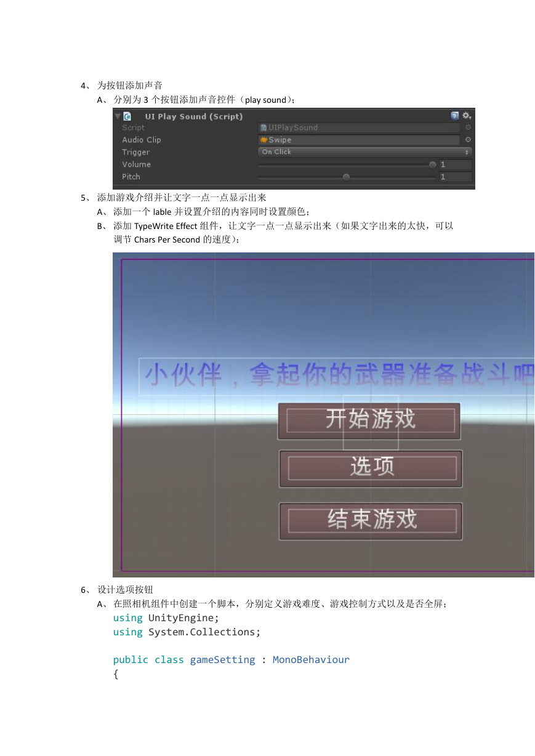Image resolution: width=535 pixels, height=756 pixels.
Task: Open the Trigger dropdown showing On Click
Action: (365, 152)
